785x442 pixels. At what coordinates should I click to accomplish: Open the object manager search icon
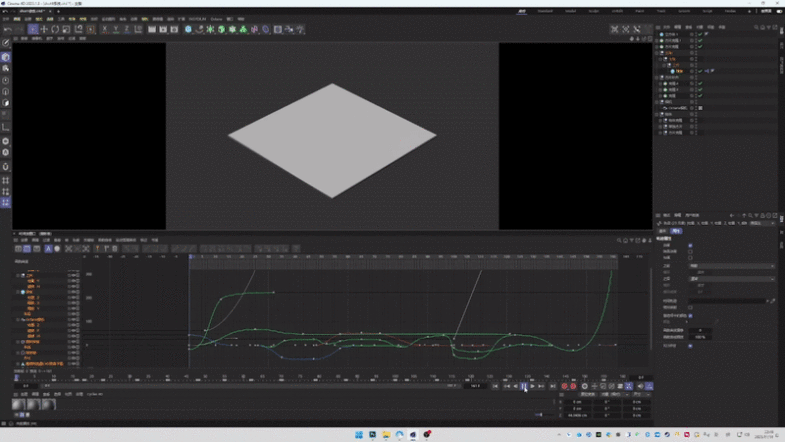pyautogui.click(x=757, y=27)
